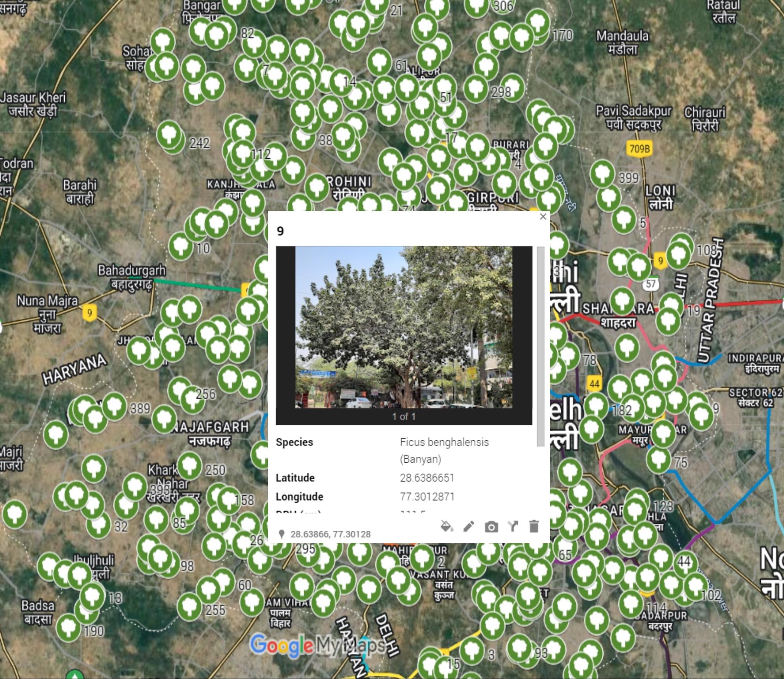The height and width of the screenshot is (679, 784).
Task: Select tree marker labeled 75
Action: (x=658, y=459)
